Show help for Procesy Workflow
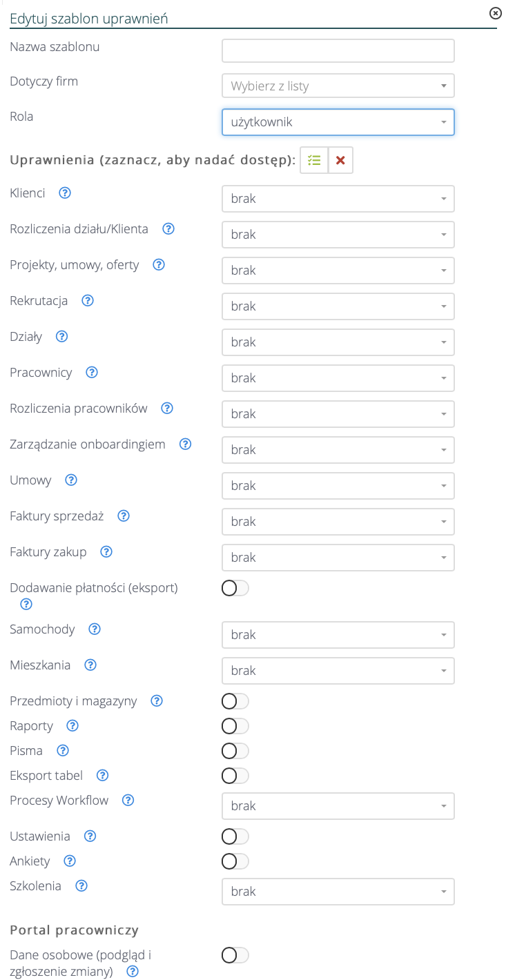 (128, 801)
